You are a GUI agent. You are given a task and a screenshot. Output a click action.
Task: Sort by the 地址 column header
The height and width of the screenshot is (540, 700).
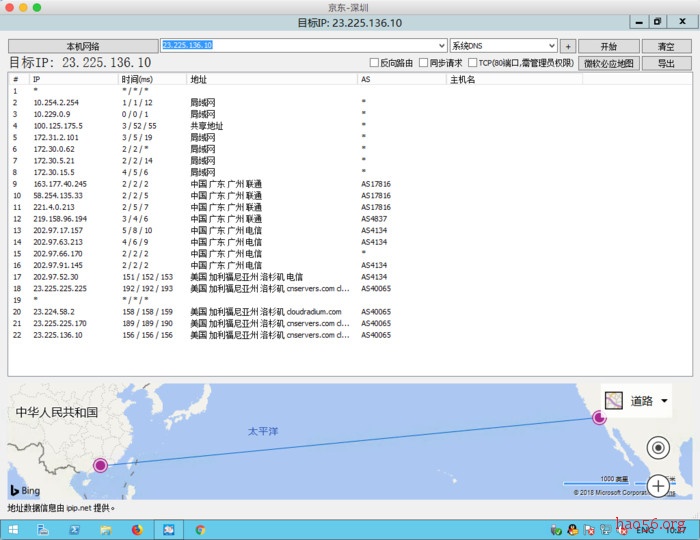pos(272,79)
